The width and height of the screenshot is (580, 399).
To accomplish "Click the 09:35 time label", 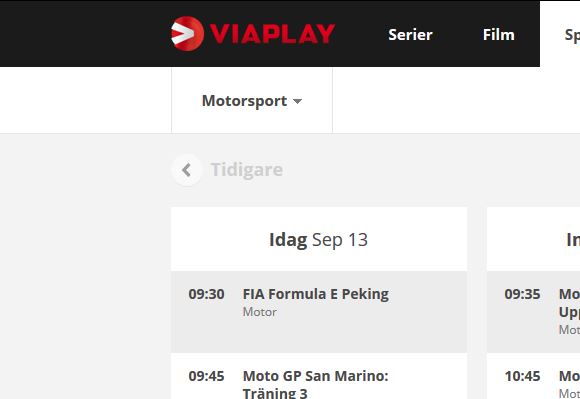I will point(522,294).
